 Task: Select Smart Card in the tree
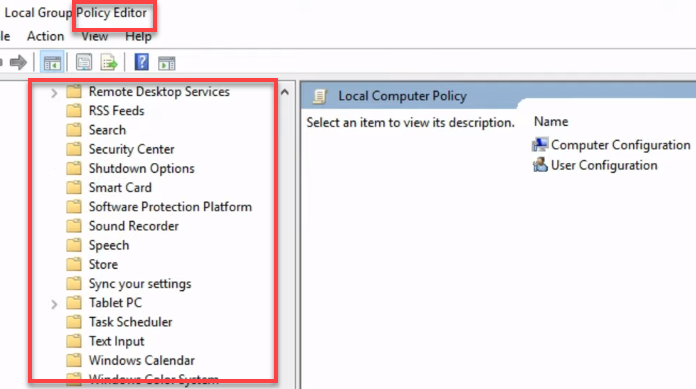[120, 187]
